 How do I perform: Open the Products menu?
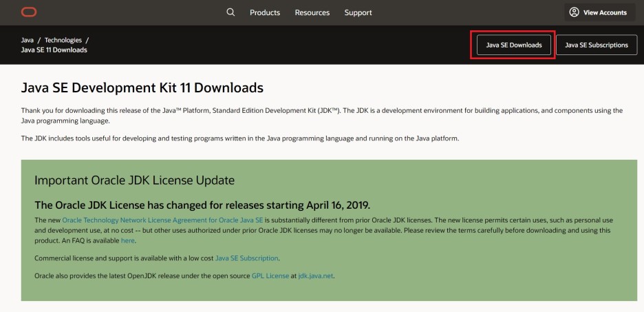tap(265, 13)
